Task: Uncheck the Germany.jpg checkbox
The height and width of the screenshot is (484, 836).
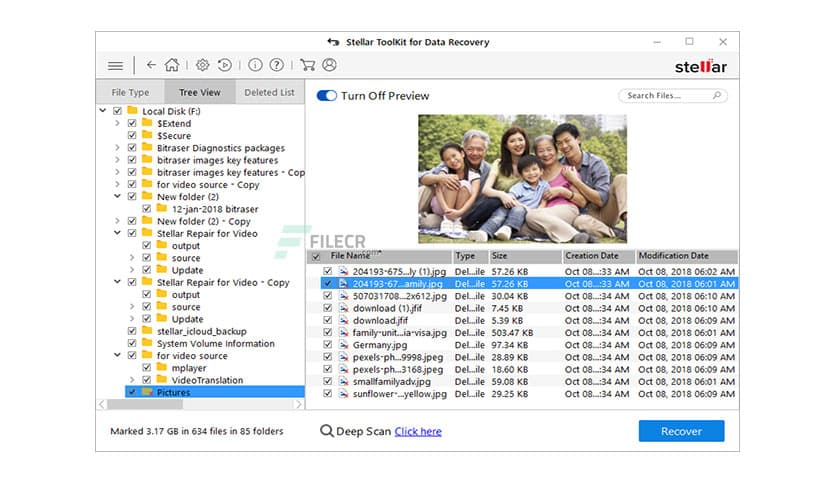Action: [x=328, y=345]
